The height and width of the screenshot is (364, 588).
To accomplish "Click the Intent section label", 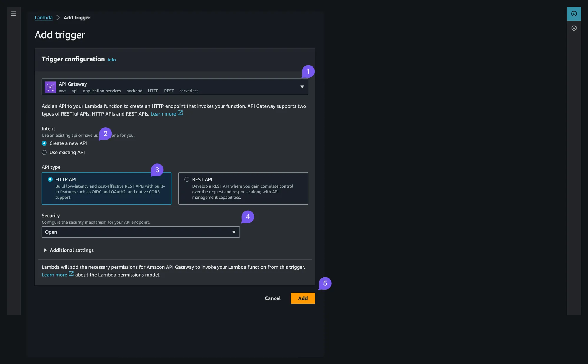I will click(x=49, y=128).
